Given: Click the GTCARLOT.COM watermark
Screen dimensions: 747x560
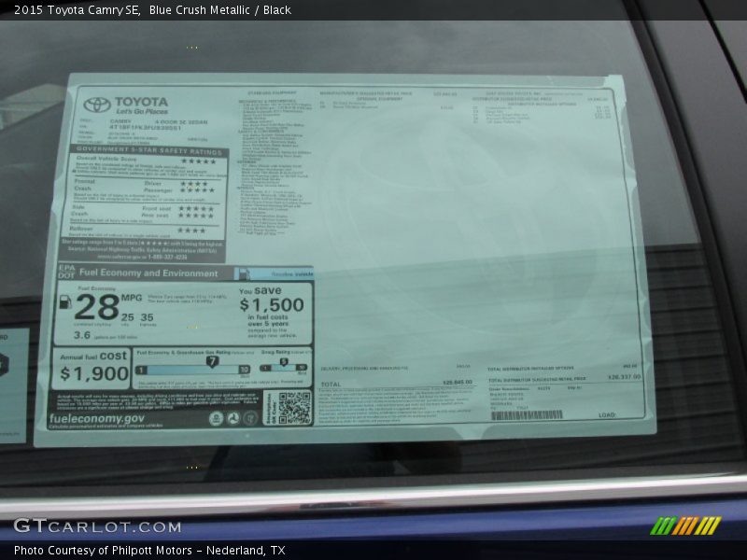Looking at the screenshot, I should pyautogui.click(x=97, y=526).
